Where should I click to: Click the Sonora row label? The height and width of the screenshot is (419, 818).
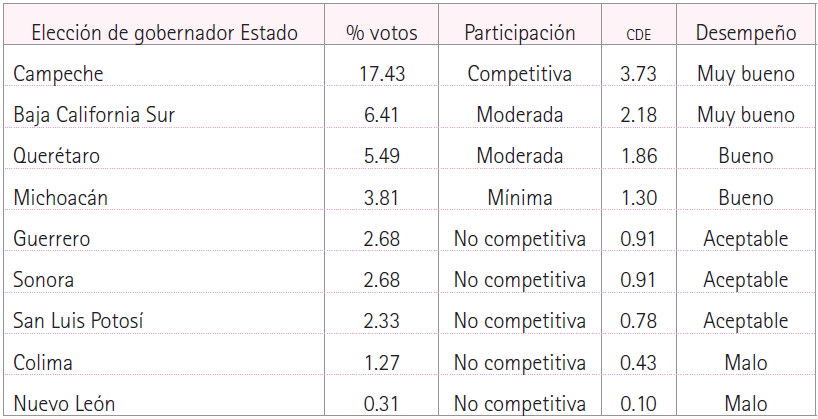click(44, 280)
